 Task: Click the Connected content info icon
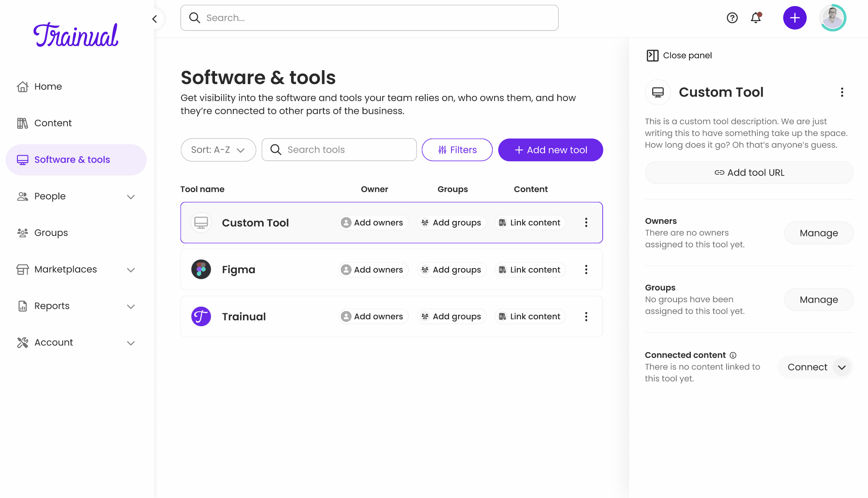point(733,355)
